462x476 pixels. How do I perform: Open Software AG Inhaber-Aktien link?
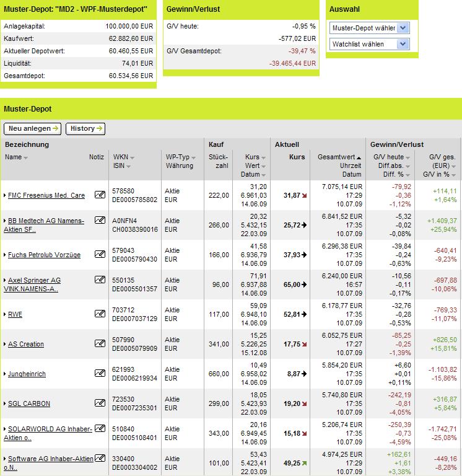point(48,463)
